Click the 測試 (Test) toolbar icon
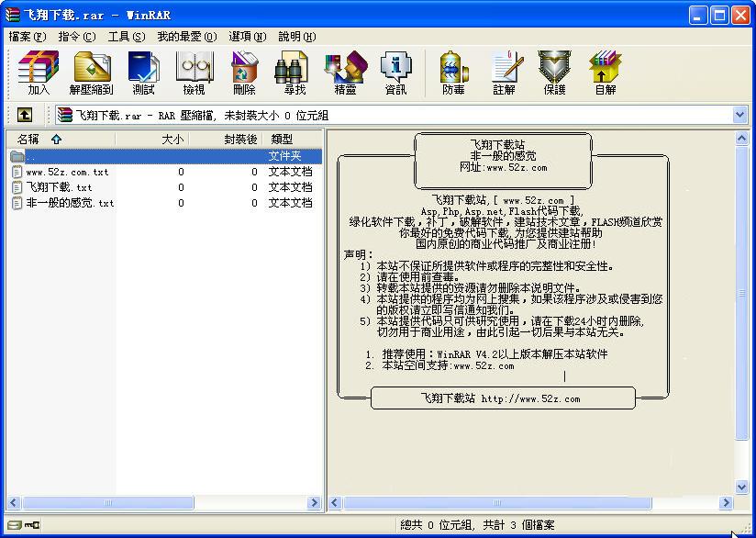The height and width of the screenshot is (538, 756). click(143, 73)
